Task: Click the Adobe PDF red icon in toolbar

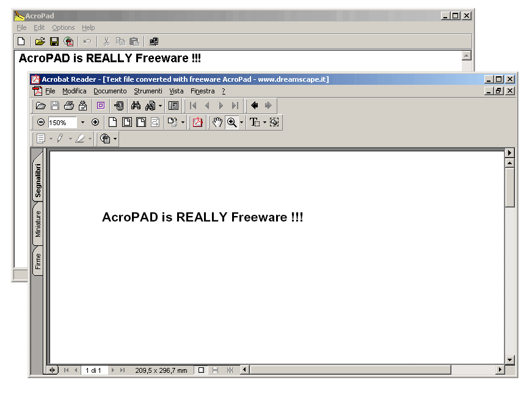Action: (x=197, y=122)
